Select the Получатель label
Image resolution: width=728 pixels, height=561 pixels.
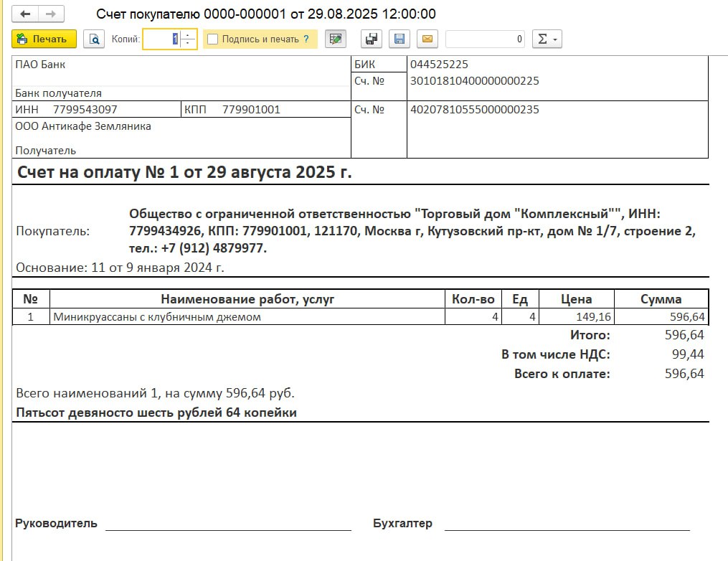pyautogui.click(x=45, y=151)
